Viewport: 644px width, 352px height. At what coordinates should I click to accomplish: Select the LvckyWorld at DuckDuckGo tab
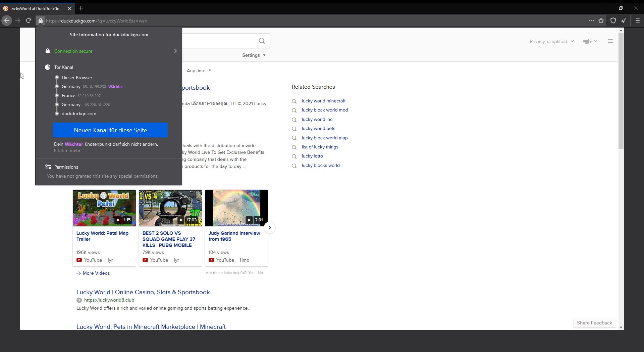(35, 8)
